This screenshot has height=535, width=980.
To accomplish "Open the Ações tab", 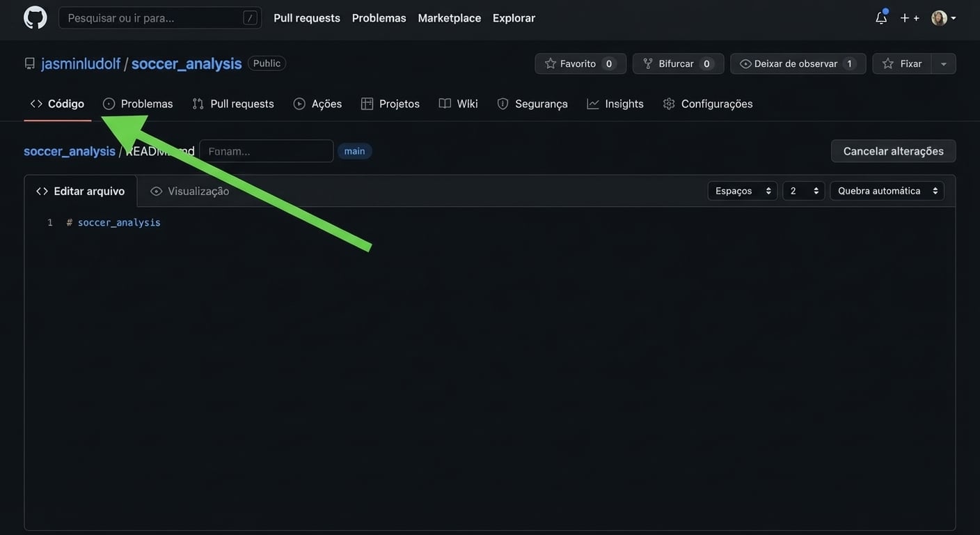I will click(318, 104).
